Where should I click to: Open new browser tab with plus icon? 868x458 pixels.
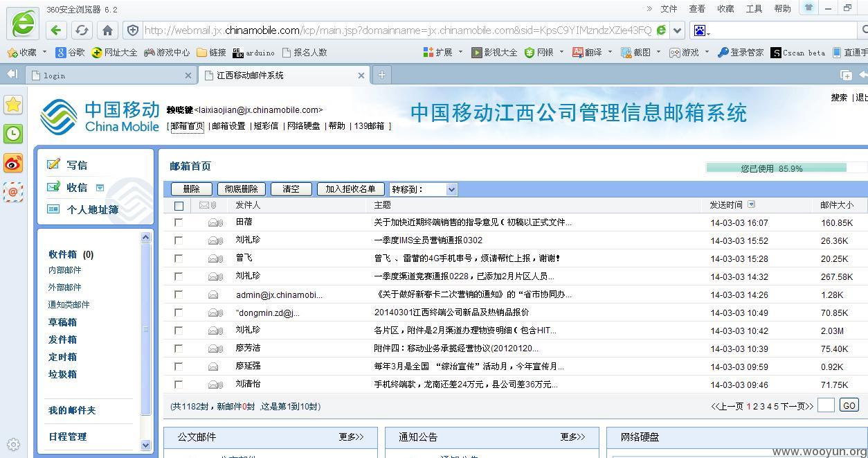click(381, 75)
